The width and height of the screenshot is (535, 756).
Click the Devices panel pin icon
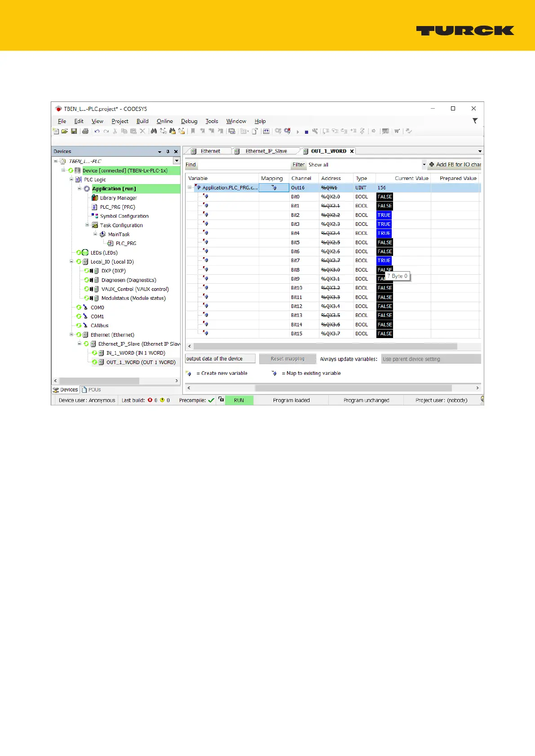[168, 152]
